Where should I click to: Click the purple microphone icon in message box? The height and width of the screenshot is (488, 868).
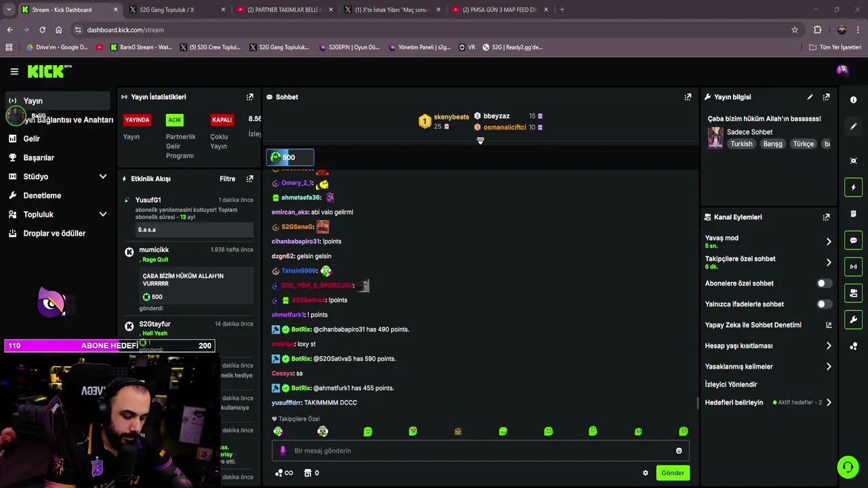[283, 451]
